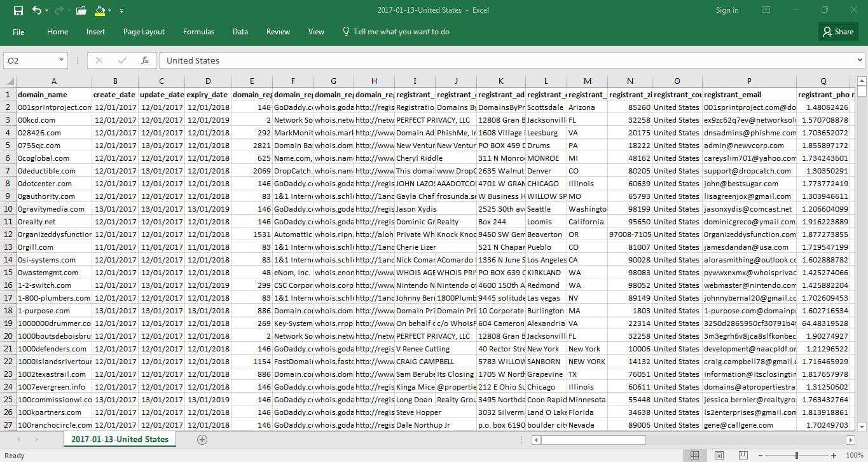
Task: Click the Sign in link
Action: [x=727, y=10]
